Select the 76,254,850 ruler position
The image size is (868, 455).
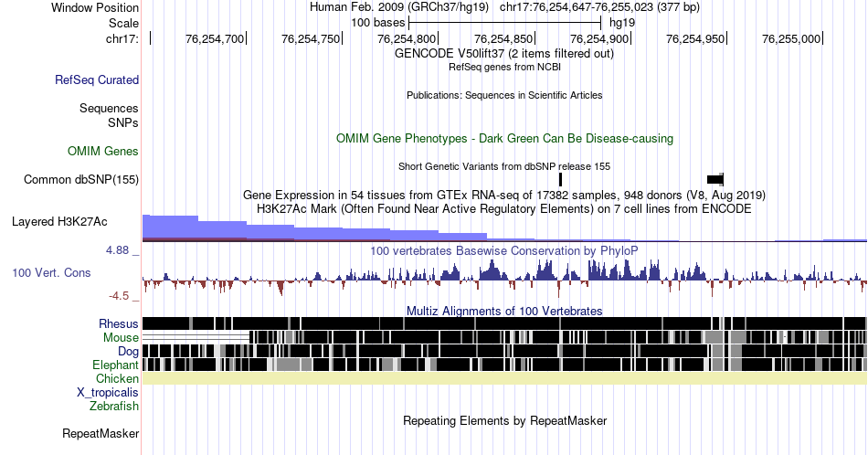coord(503,38)
